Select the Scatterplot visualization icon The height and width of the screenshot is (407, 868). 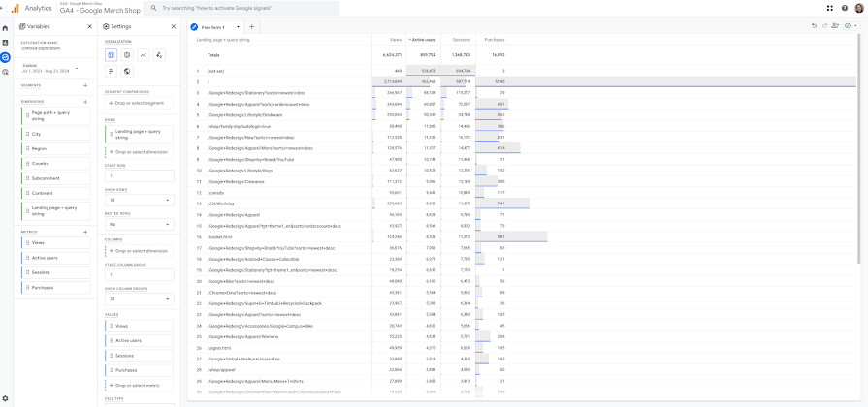pyautogui.click(x=159, y=54)
